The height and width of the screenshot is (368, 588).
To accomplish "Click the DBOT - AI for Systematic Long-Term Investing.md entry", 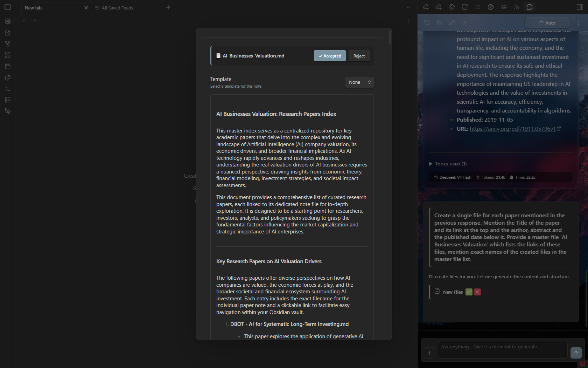I will click(x=289, y=324).
